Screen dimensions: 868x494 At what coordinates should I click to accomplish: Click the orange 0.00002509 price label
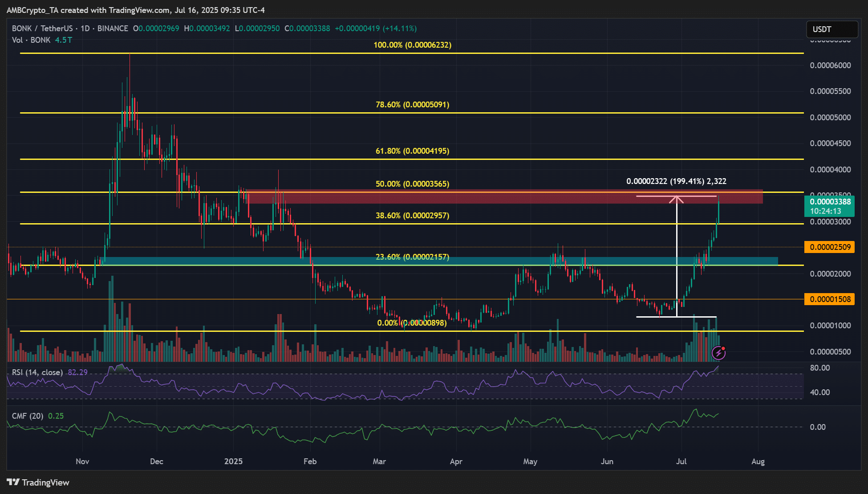(830, 247)
